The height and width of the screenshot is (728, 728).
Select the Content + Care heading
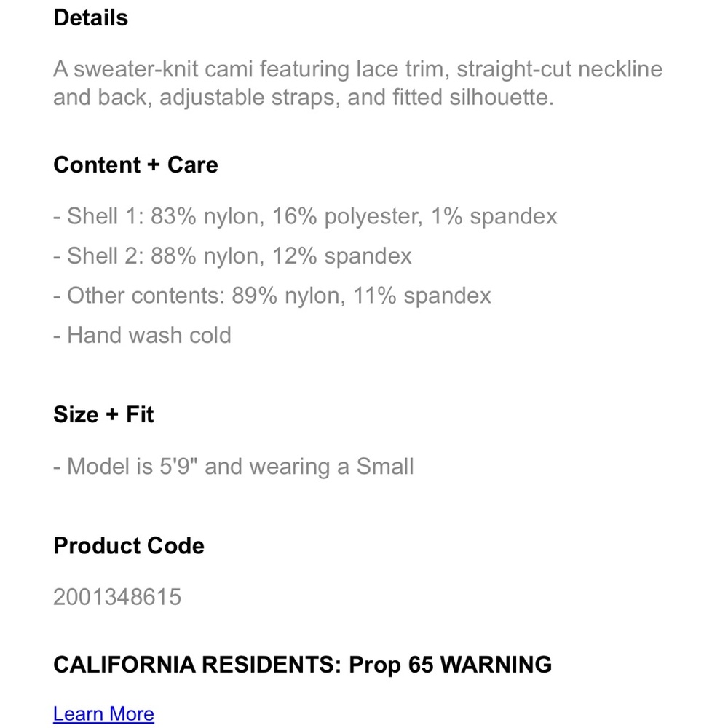pos(135,165)
